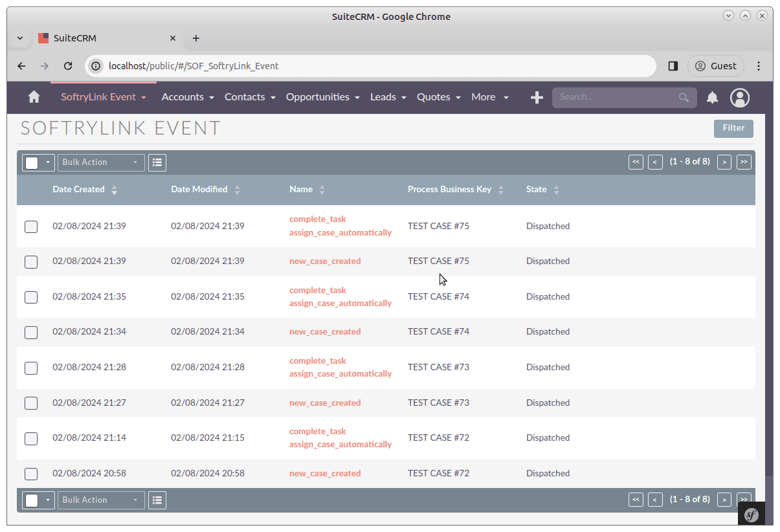Image resolution: width=780 pixels, height=532 pixels.
Task: Reload the page in Chrome
Action: pos(68,66)
